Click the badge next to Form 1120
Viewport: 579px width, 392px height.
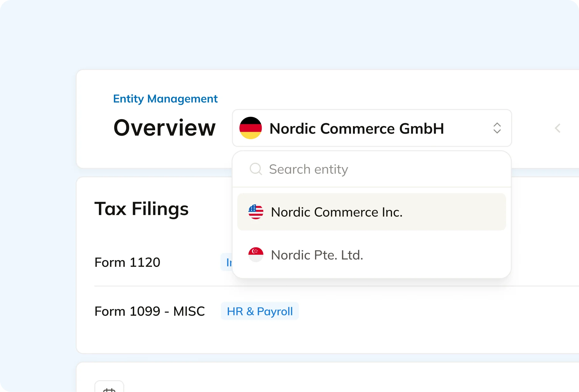(229, 262)
